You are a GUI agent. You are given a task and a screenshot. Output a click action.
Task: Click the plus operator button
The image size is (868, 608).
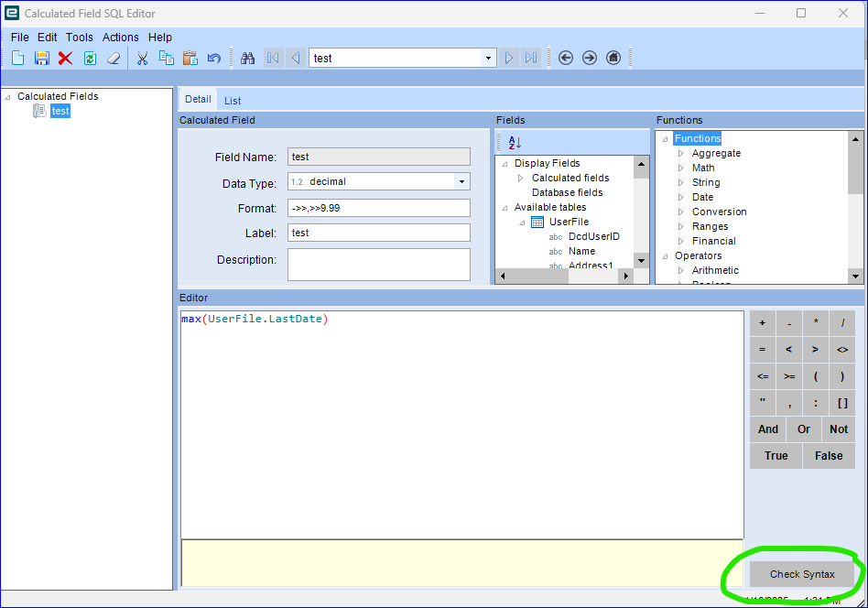tap(763, 323)
